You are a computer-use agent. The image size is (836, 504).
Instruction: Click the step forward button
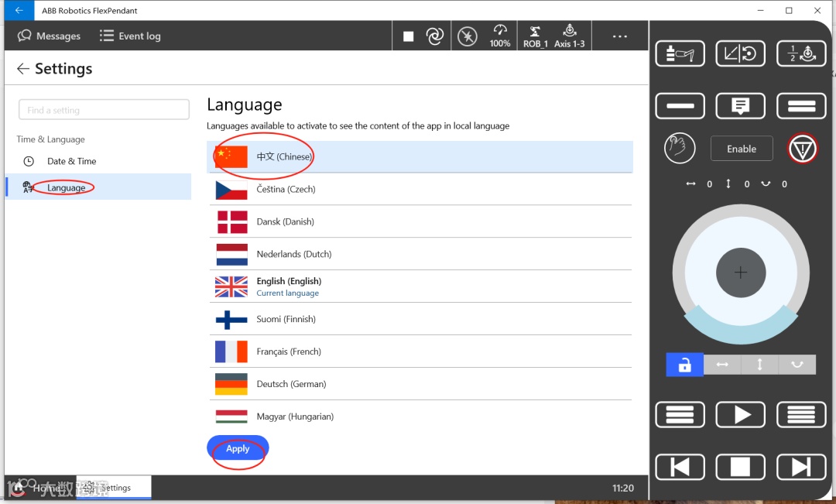coord(801,467)
